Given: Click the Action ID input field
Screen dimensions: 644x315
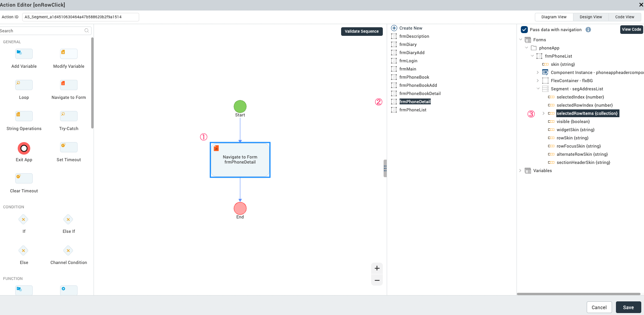Looking at the screenshot, I should pos(80,17).
